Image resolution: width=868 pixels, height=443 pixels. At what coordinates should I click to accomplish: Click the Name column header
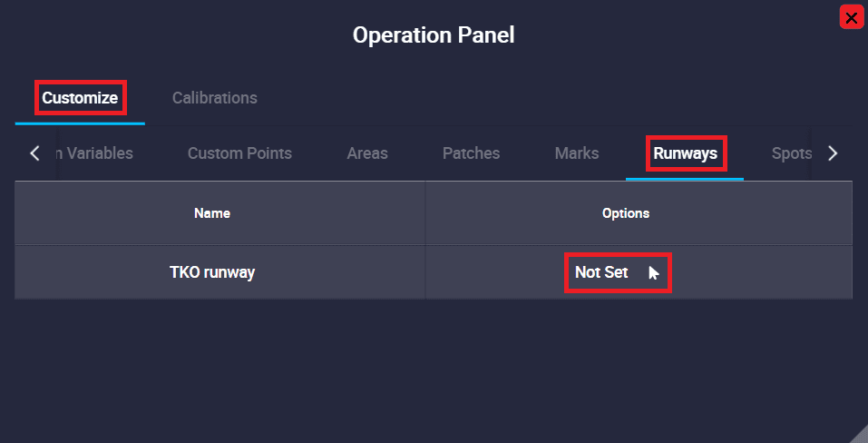(x=212, y=213)
